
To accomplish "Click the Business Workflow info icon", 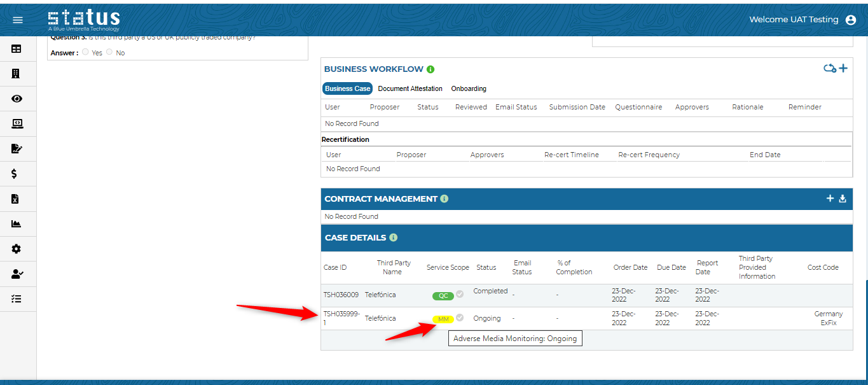I will [x=431, y=69].
